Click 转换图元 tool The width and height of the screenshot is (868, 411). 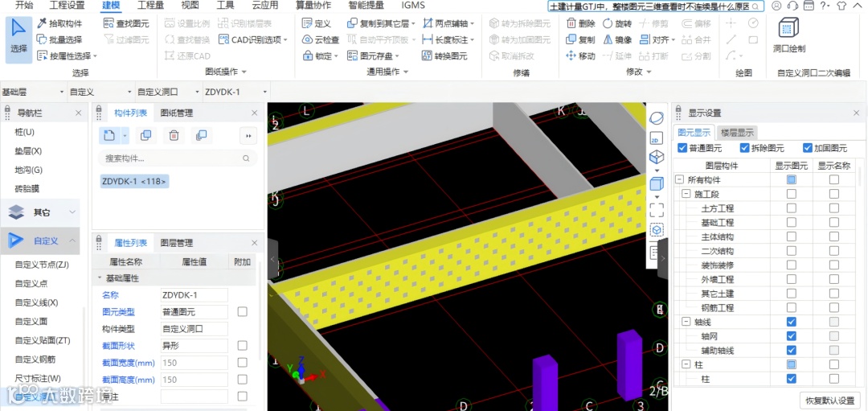pos(444,56)
